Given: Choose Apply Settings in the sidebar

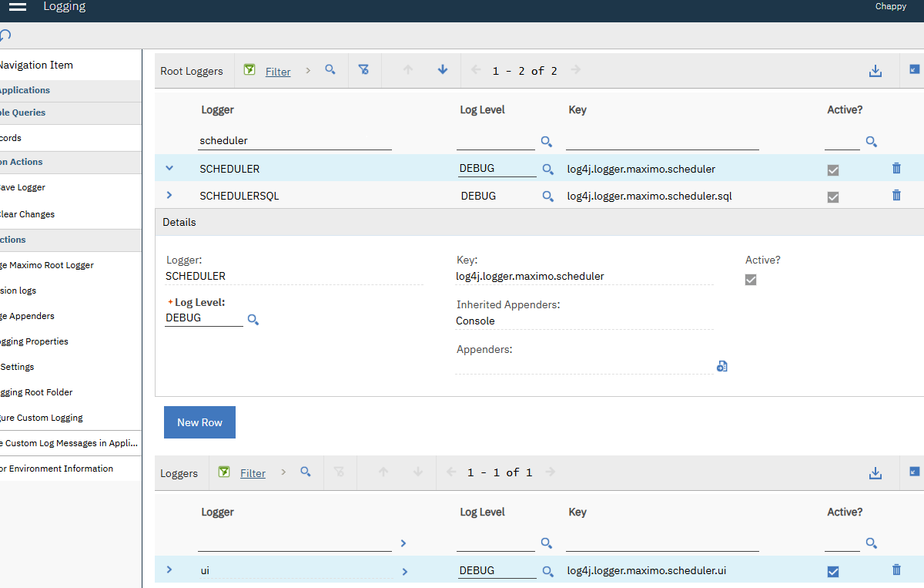Looking at the screenshot, I should click(17, 367).
